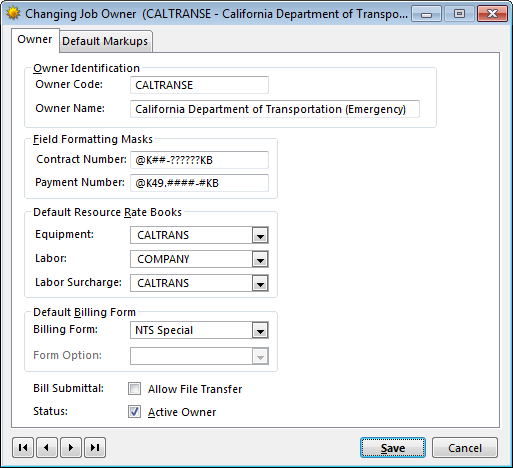This screenshot has width=513, height=468.
Task: Cancel editing the job owner
Action: (465, 448)
